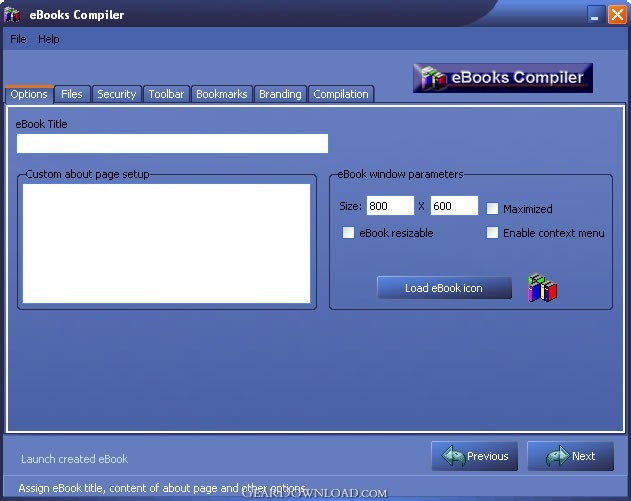This screenshot has height=501, width=631.
Task: Select the Options tab
Action: click(x=29, y=94)
